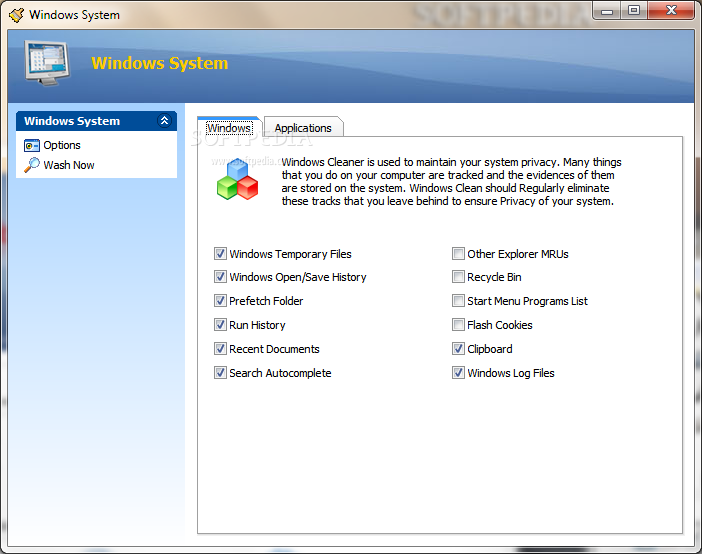Toggle Recent Documents checkbox
The height and width of the screenshot is (554, 702).
[x=220, y=348]
